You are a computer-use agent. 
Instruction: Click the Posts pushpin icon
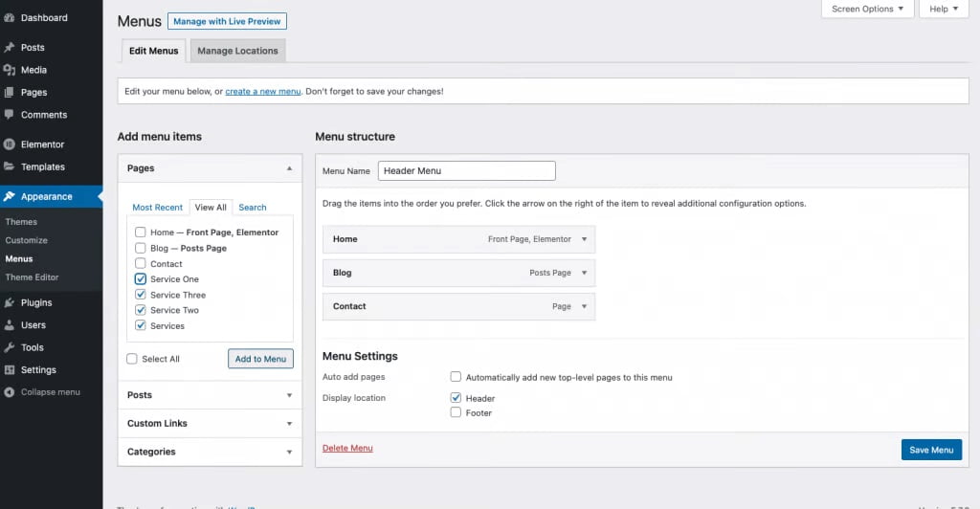[10, 48]
